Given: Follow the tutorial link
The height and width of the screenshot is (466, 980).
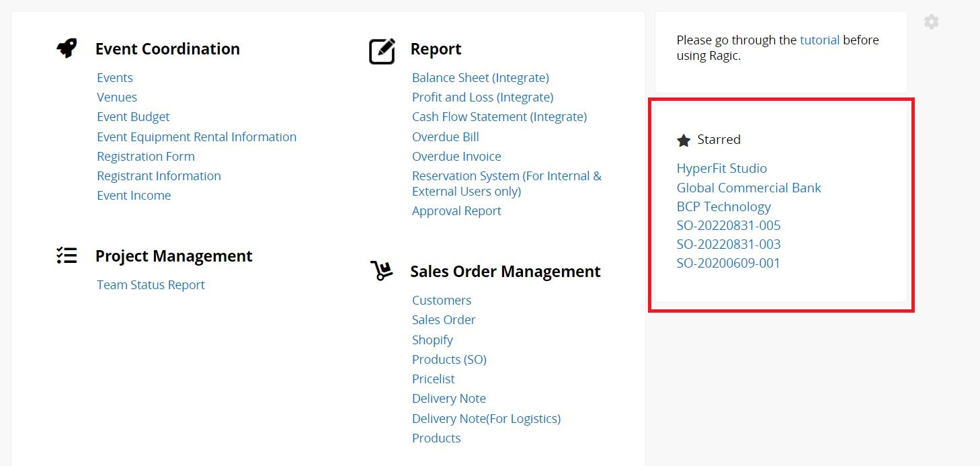Looking at the screenshot, I should coord(819,40).
